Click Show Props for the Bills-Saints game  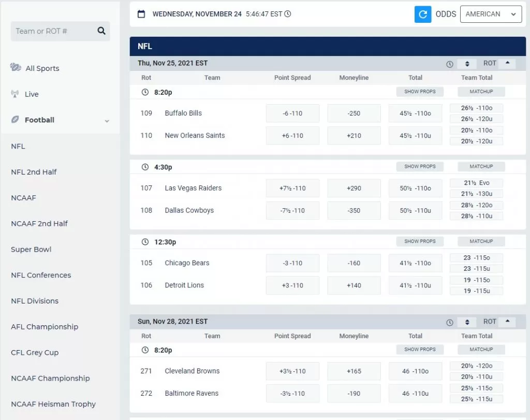pos(420,92)
